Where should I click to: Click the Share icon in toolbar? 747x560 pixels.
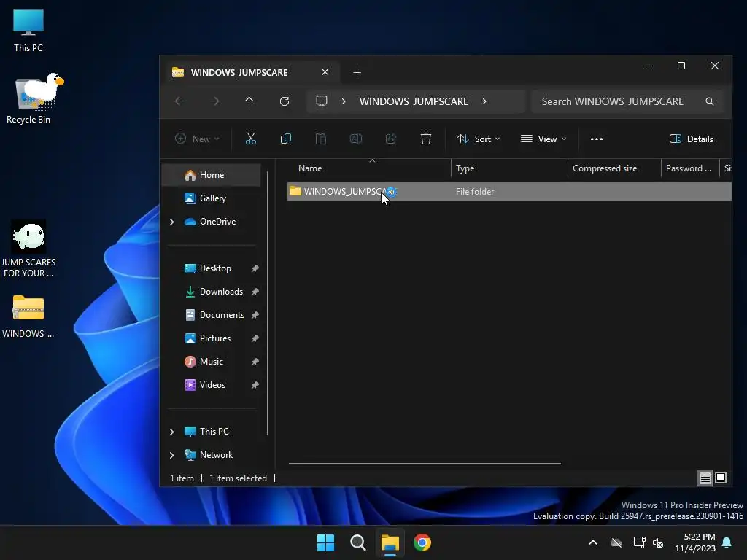pyautogui.click(x=391, y=139)
